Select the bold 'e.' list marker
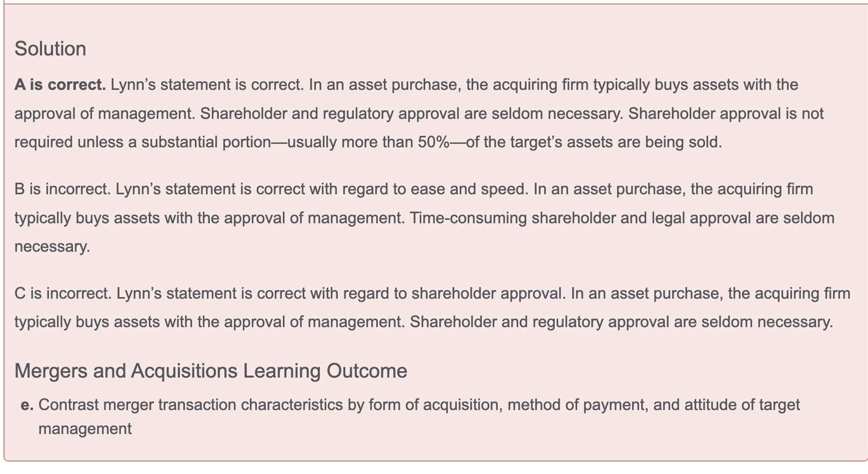 point(27,405)
